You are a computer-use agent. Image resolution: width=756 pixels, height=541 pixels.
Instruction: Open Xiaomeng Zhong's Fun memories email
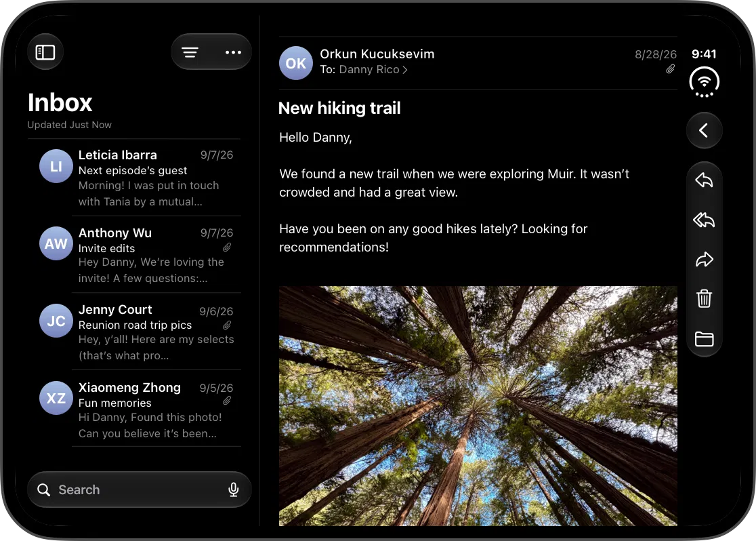pos(135,409)
